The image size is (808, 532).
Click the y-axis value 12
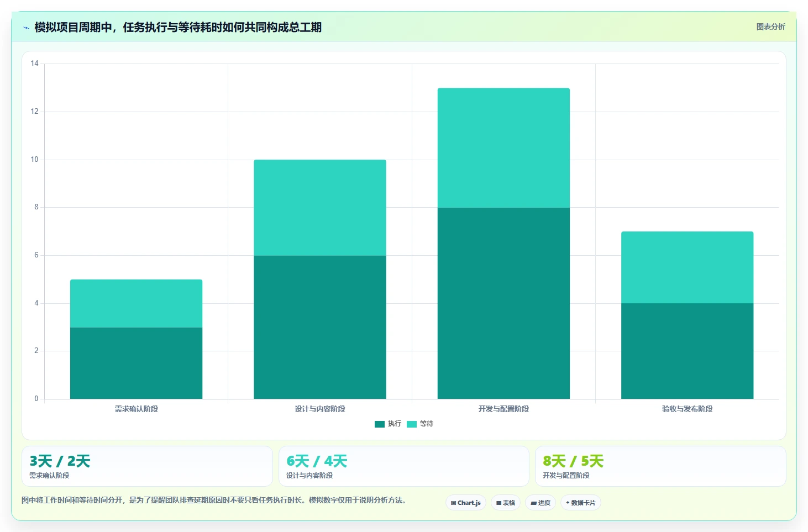click(35, 112)
